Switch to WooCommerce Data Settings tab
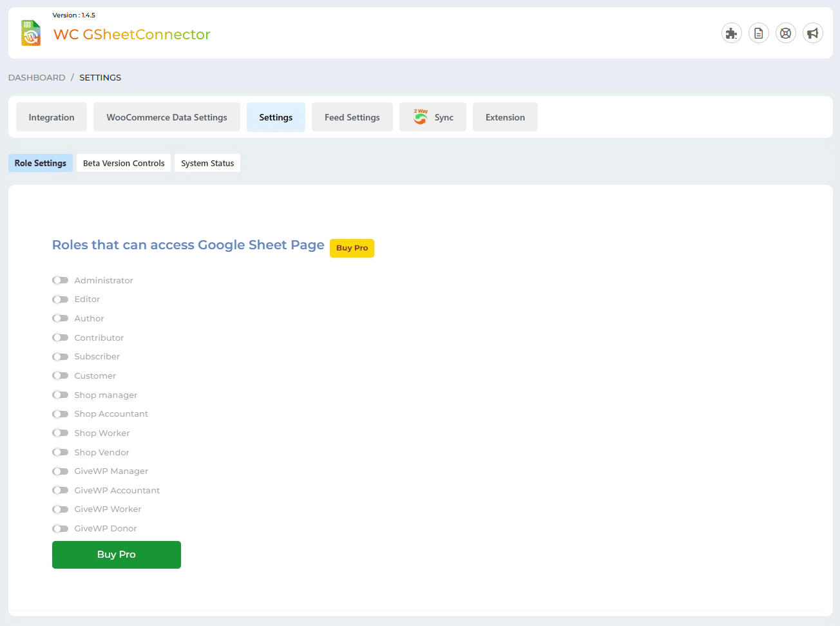 pos(167,117)
